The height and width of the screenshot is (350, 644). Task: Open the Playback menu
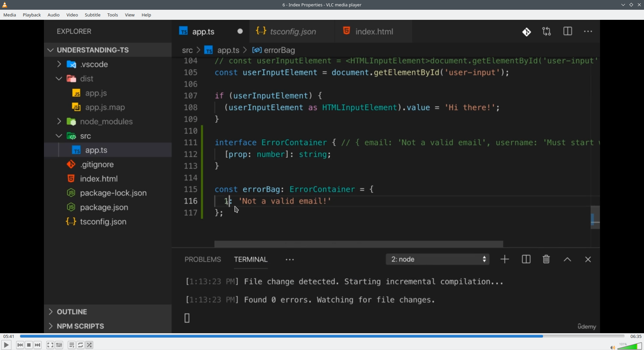click(x=32, y=15)
